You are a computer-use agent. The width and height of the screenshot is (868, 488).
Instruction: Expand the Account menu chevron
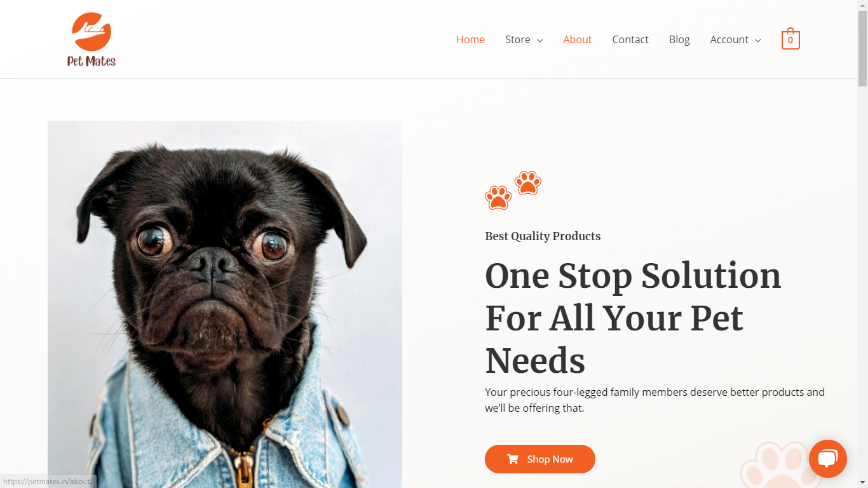coord(757,40)
